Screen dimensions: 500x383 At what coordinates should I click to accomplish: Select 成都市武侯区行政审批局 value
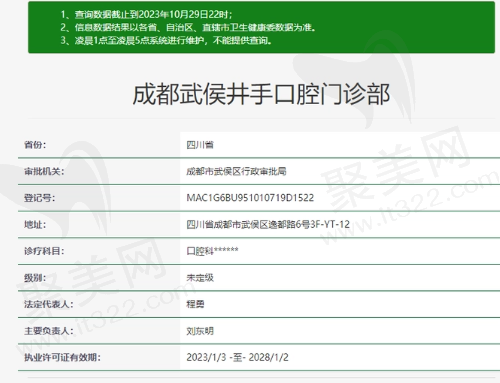click(236, 171)
